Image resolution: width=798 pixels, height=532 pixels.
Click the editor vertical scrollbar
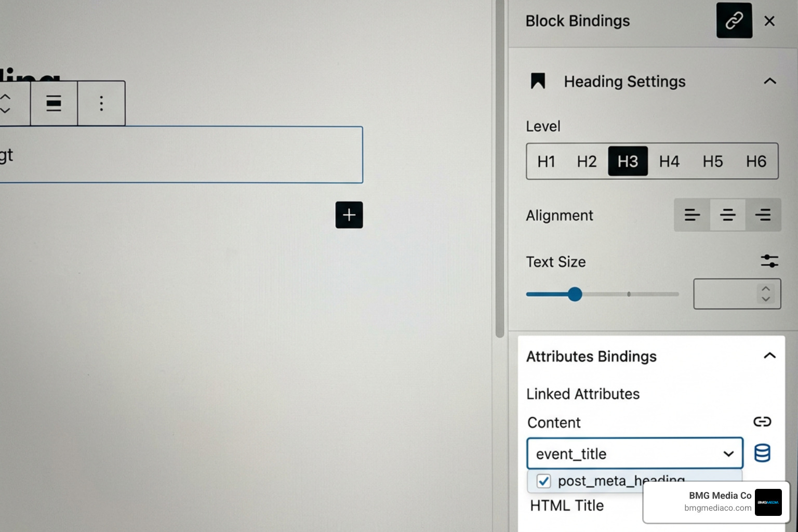[500, 169]
